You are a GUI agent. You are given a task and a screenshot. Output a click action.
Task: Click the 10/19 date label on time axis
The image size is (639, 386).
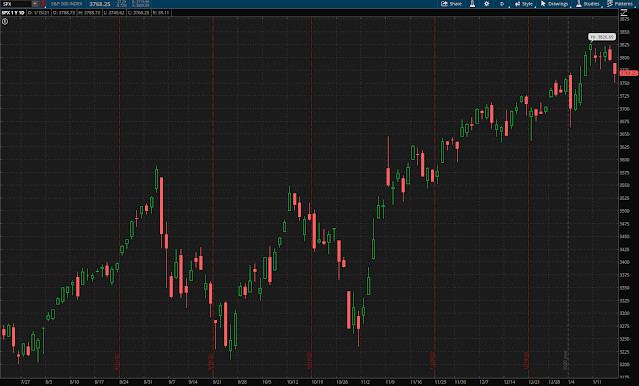pyautogui.click(x=317, y=382)
